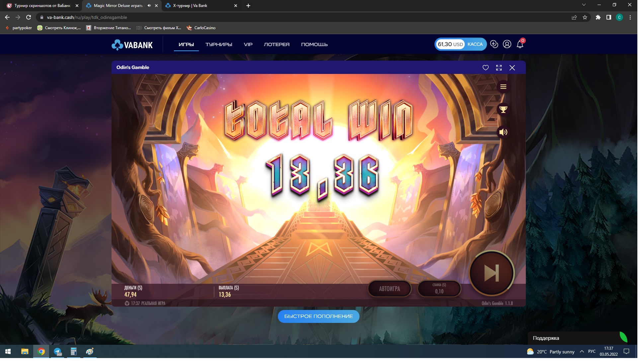Click БЫСТРОЕ ПОПОЛНЕНИЕ quick deposit button
This screenshot has height=364, width=644.
click(318, 316)
